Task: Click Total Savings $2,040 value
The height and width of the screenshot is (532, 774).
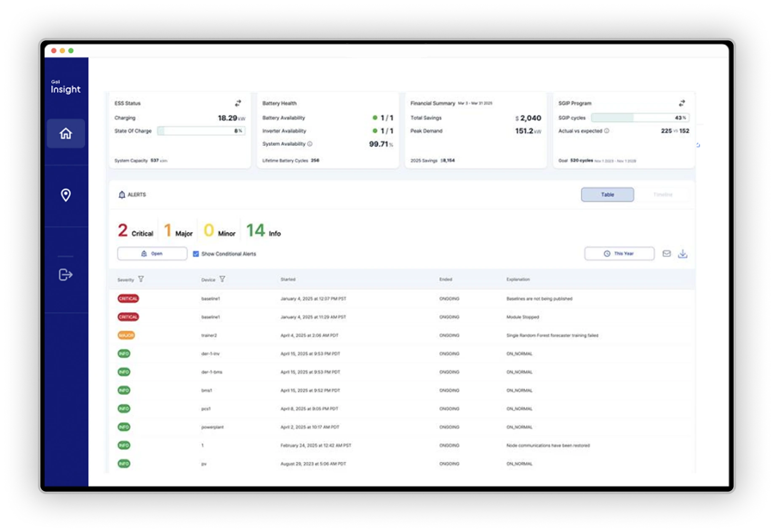Action: point(528,118)
